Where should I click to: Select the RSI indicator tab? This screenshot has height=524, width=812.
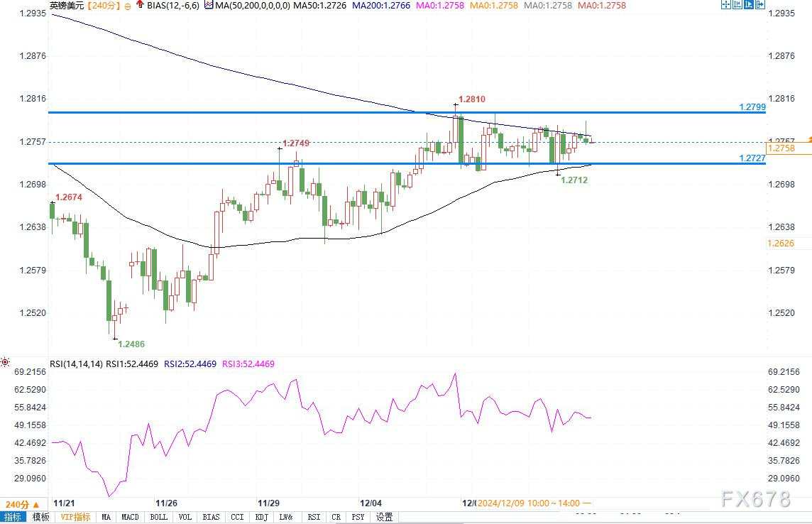tap(314, 517)
